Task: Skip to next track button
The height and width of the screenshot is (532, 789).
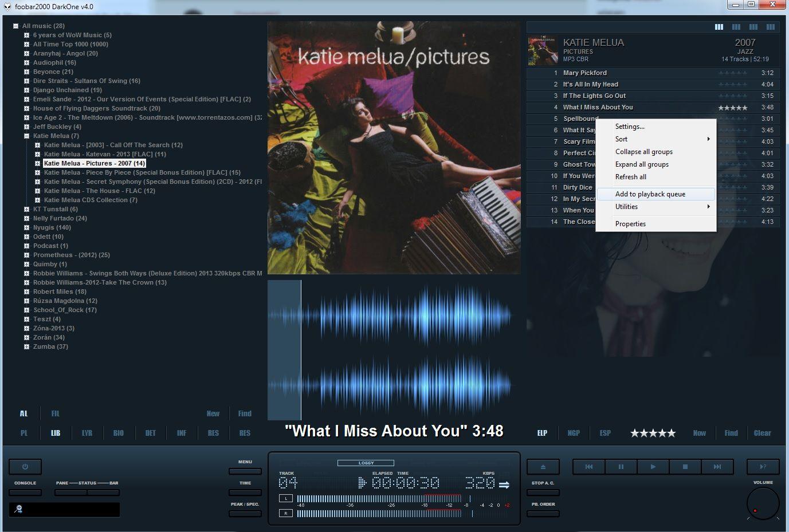Action: (x=717, y=467)
